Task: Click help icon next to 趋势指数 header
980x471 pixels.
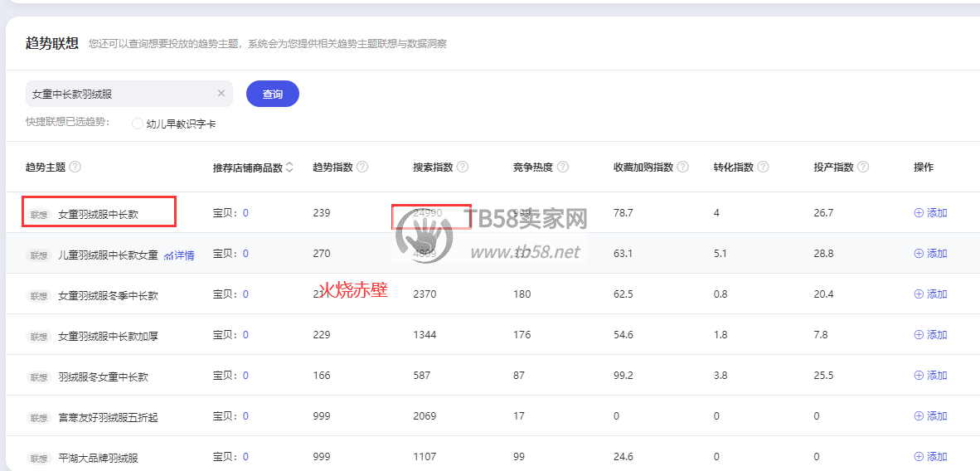Action: 361,167
